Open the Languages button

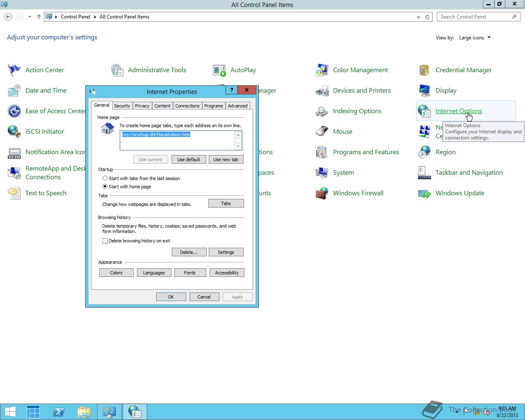pyautogui.click(x=154, y=273)
